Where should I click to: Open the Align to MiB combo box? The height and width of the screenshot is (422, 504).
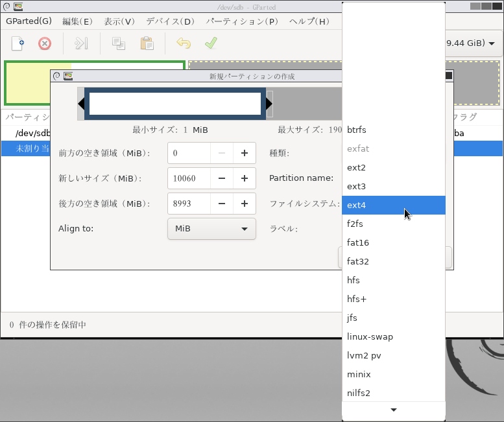(211, 229)
